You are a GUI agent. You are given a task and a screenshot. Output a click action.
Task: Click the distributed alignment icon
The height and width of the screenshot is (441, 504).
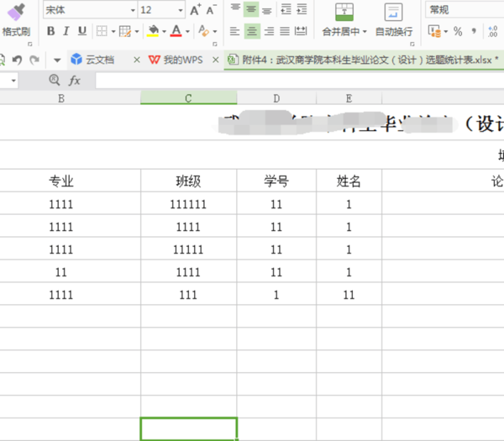click(x=301, y=31)
